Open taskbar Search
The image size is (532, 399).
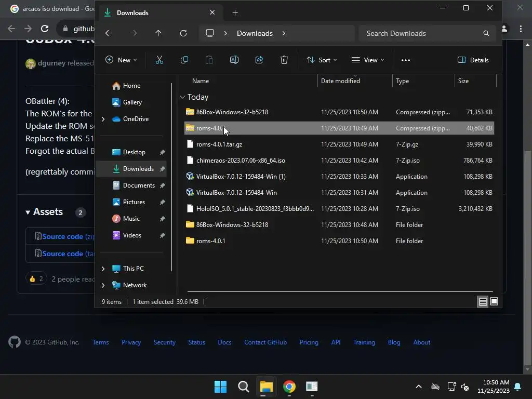[x=243, y=387]
